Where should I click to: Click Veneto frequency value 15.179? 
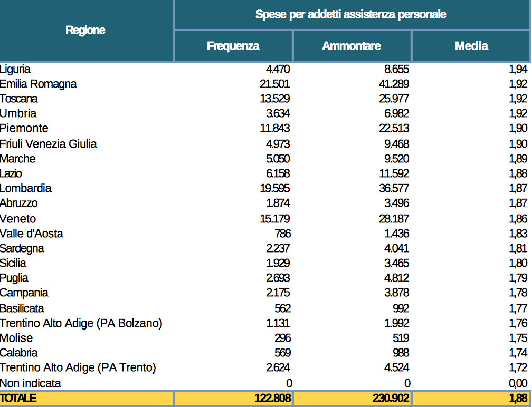[275, 219]
